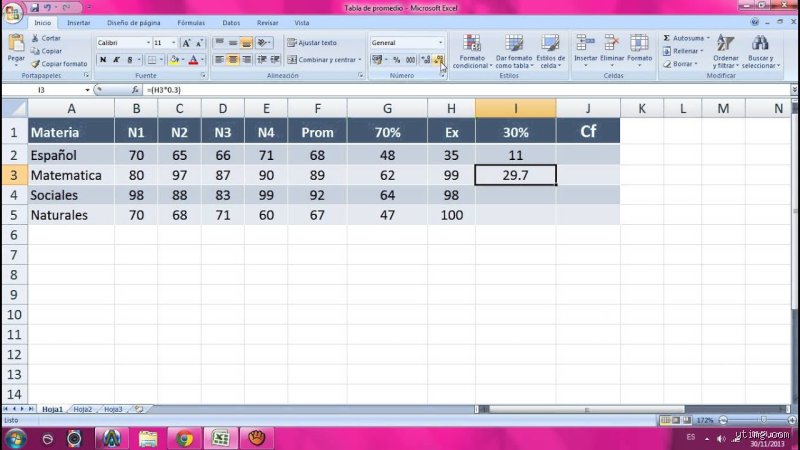Click the increase decimals icon

(426, 60)
